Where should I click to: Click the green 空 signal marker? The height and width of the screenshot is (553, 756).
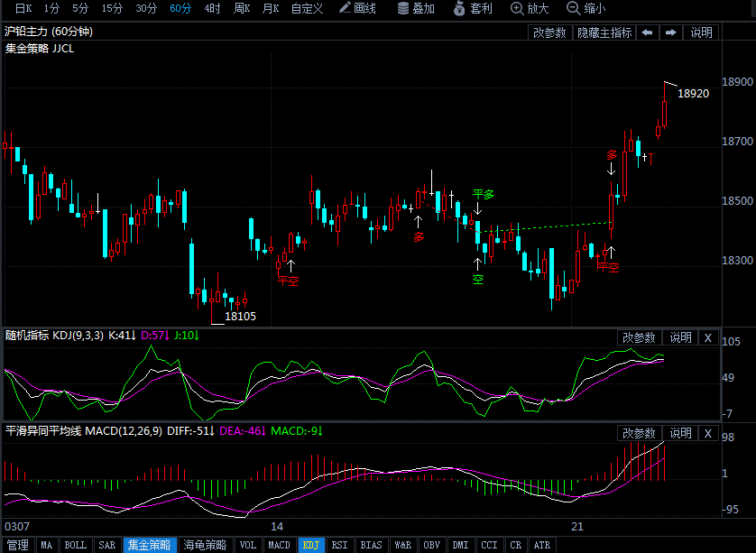pyautogui.click(x=478, y=279)
